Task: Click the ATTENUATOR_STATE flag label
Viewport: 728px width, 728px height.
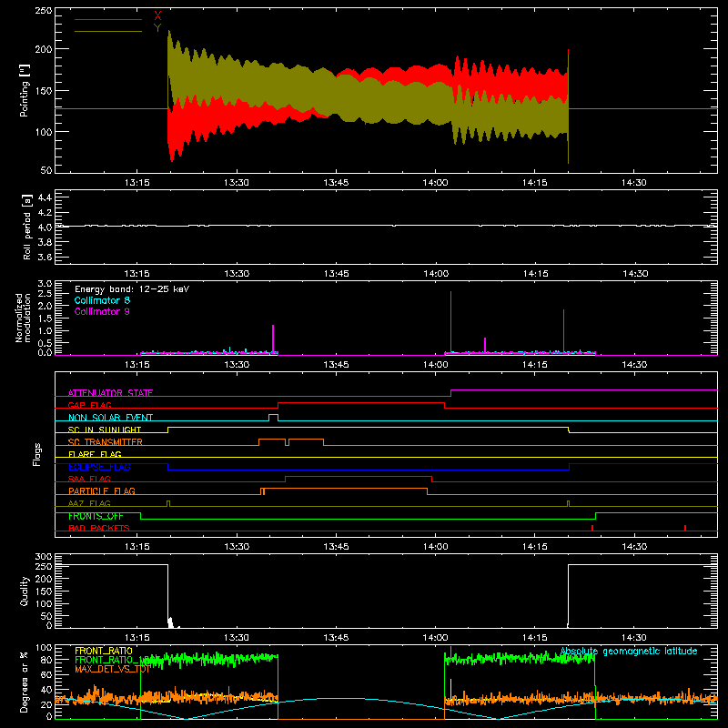Action: tap(110, 393)
